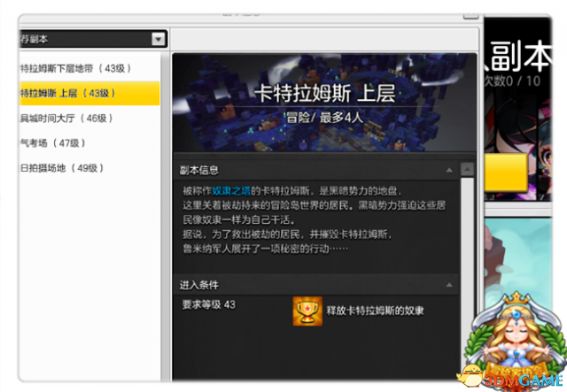Click the gold trophy quest icon
The height and width of the screenshot is (392, 567).
tap(307, 311)
